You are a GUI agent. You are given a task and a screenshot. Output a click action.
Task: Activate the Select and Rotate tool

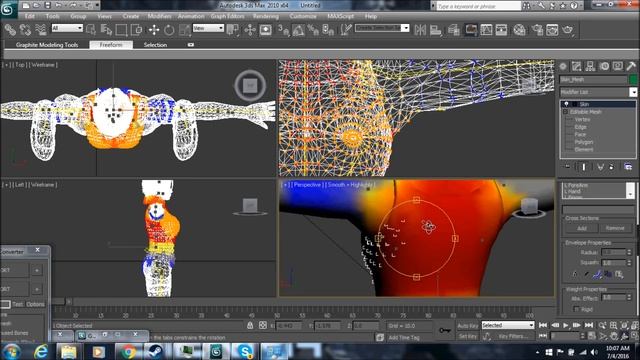tap(169, 30)
